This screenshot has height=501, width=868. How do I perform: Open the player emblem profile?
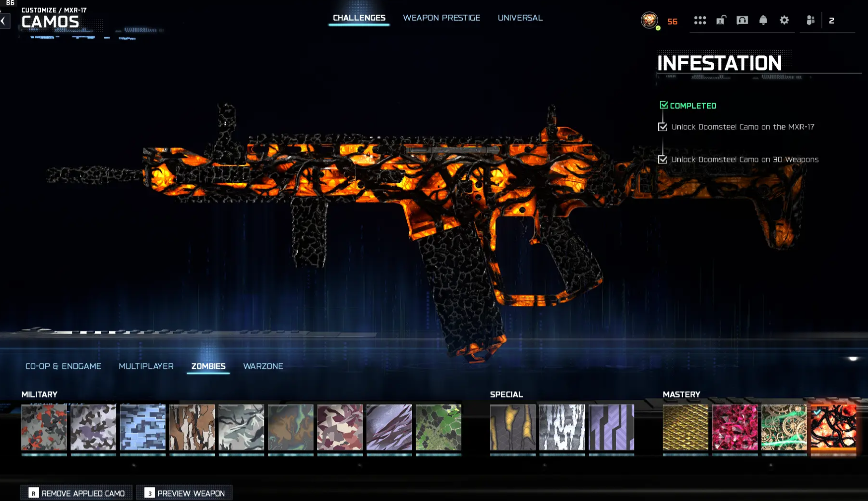(x=649, y=20)
